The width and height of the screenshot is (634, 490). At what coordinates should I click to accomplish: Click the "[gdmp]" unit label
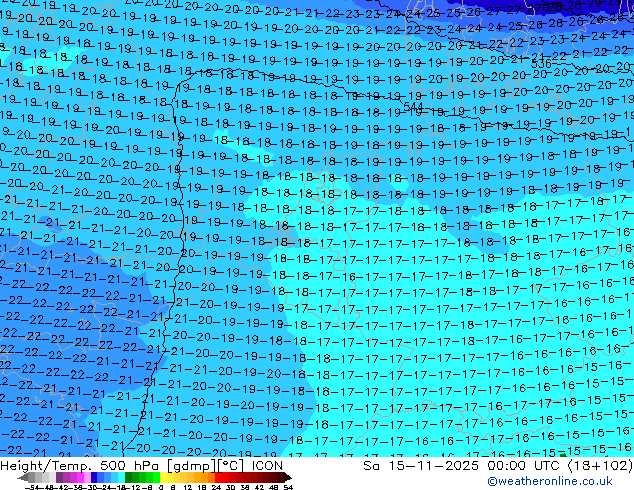(x=192, y=466)
